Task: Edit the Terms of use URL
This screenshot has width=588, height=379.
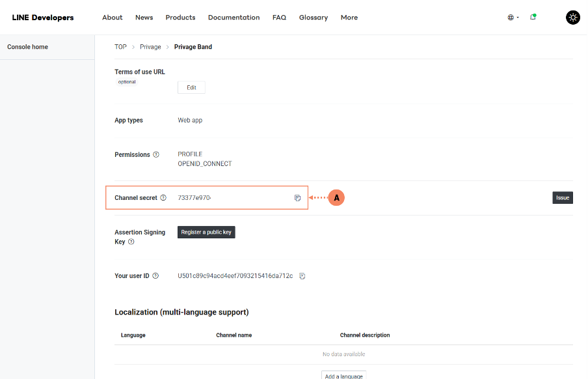Action: (191, 87)
